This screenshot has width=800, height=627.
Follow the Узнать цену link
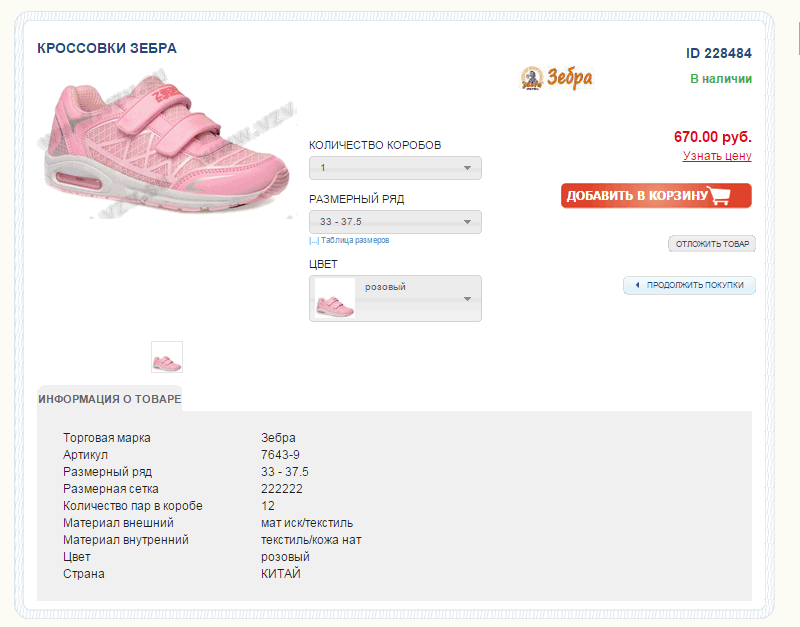tap(717, 156)
